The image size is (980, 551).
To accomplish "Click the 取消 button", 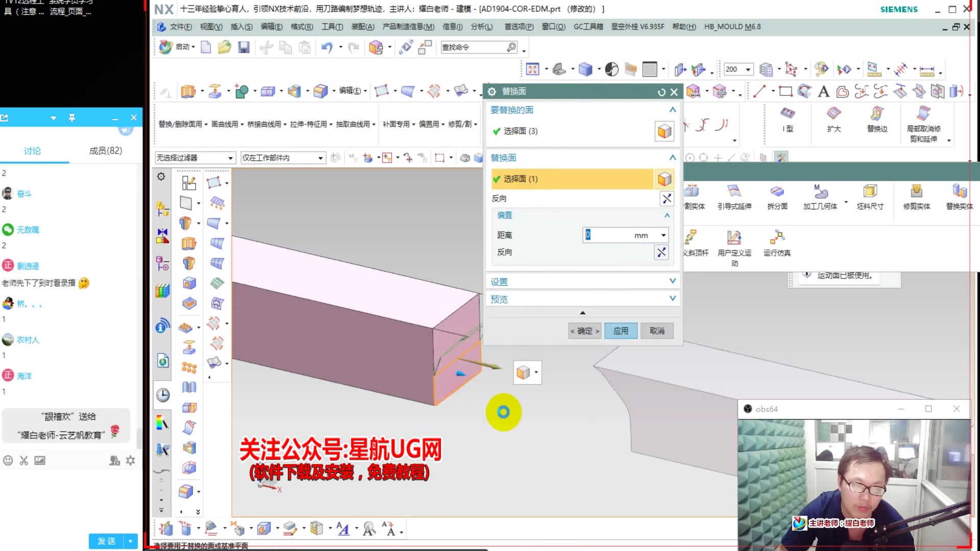I will [657, 331].
